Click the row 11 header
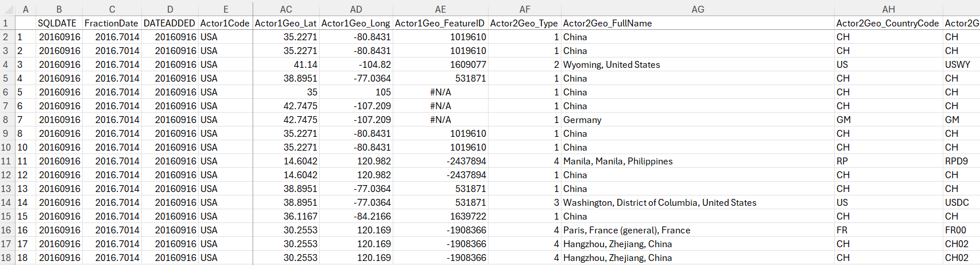 [6, 162]
